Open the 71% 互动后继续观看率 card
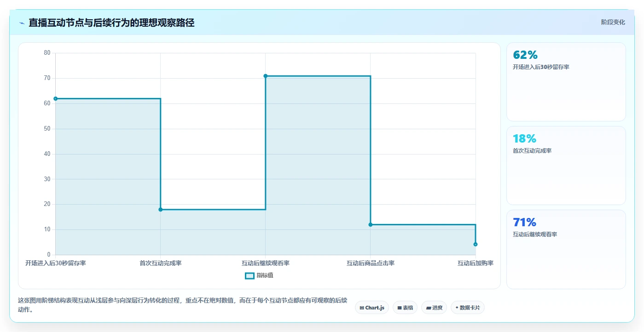Image resolution: width=644 pixels, height=332 pixels. pos(566,250)
